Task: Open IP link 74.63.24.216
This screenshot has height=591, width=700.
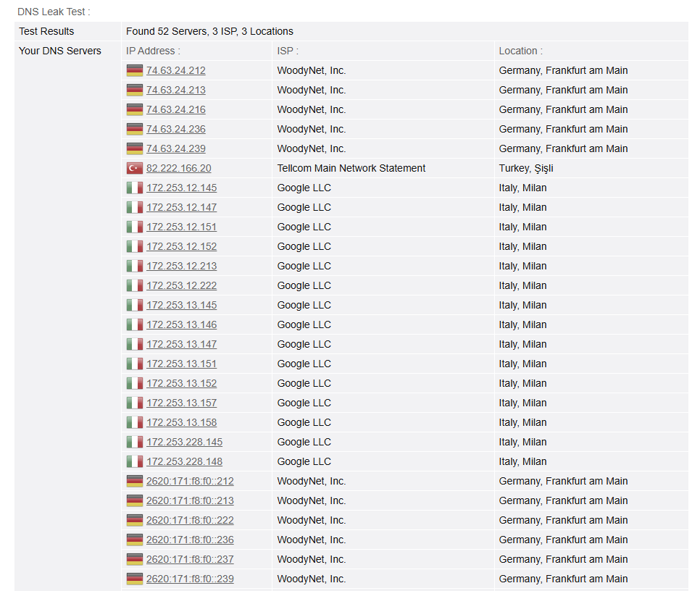Action: pyautogui.click(x=176, y=109)
